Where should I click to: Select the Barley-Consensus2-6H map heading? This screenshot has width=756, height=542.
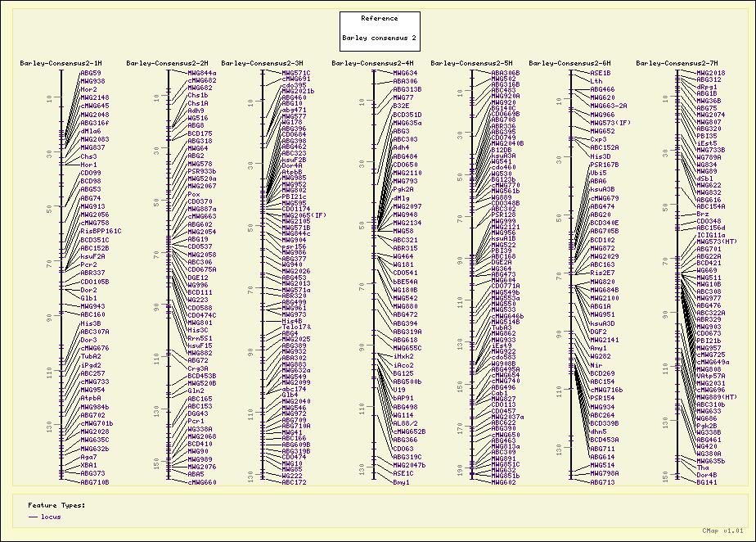[569, 63]
